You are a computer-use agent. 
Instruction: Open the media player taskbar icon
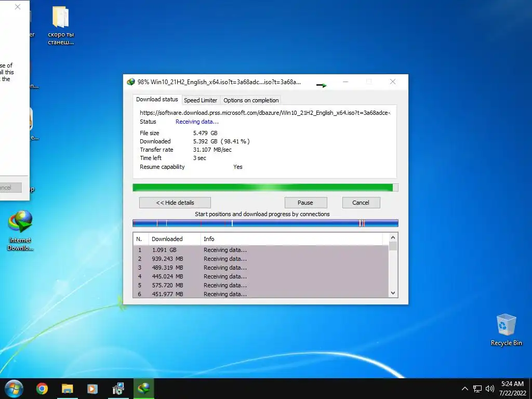(x=92, y=389)
